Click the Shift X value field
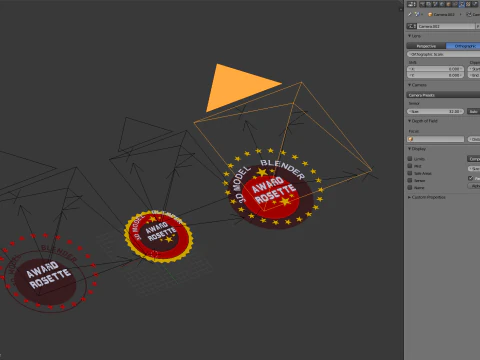Image resolution: width=480 pixels, height=360 pixels. tap(435, 69)
